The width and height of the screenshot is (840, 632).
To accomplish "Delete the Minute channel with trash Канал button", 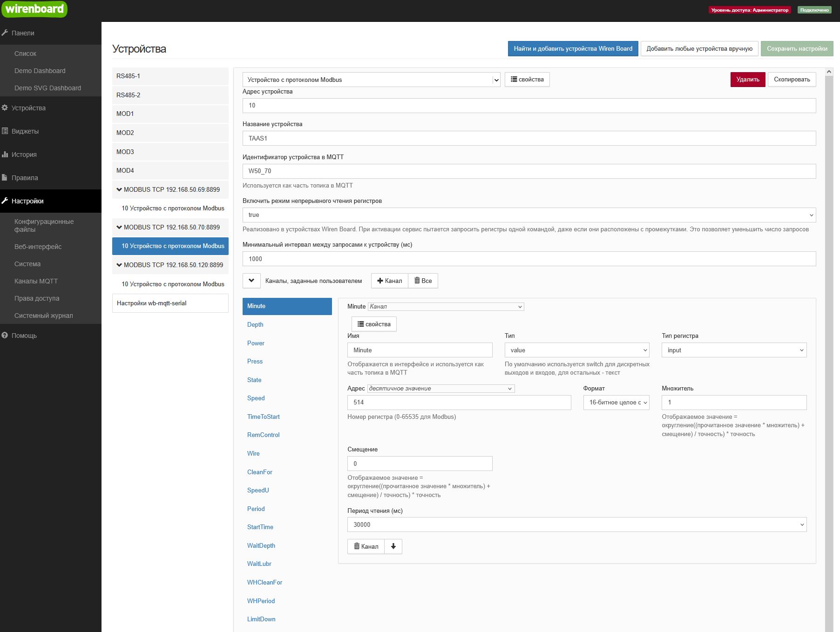I will tap(366, 546).
